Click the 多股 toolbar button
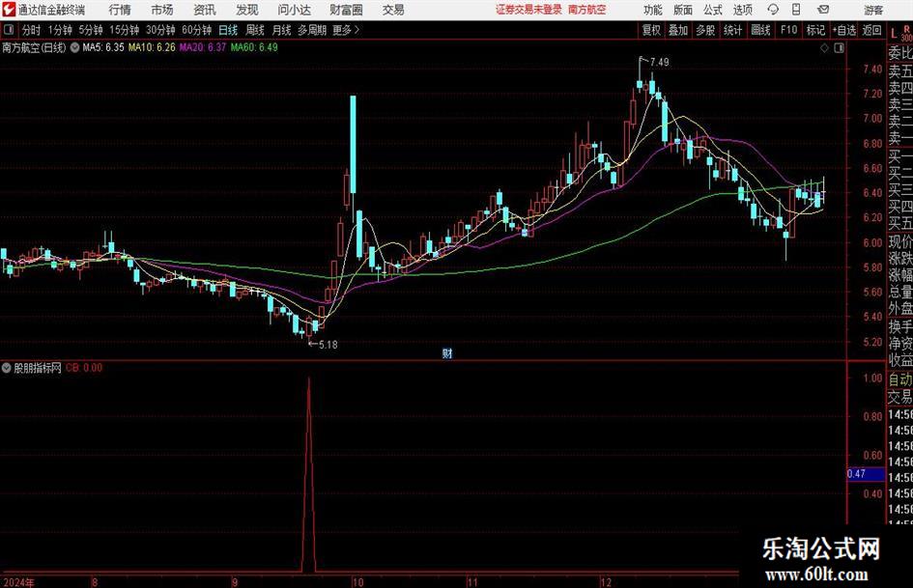The height and width of the screenshot is (588, 913). [705, 30]
